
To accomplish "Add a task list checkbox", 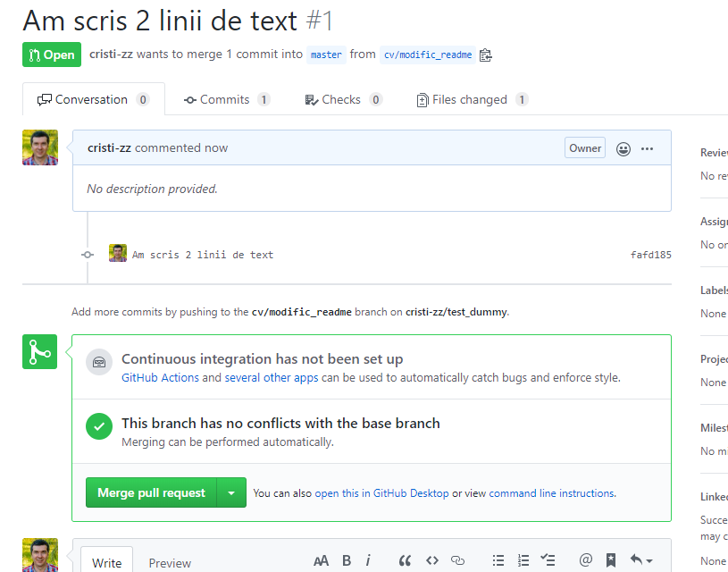I will pyautogui.click(x=549, y=560).
